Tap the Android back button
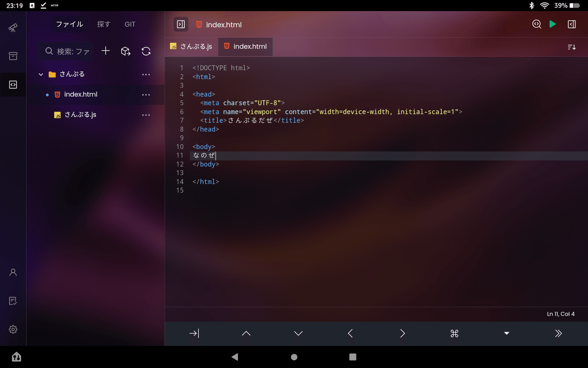This screenshot has width=588, height=368. [235, 357]
